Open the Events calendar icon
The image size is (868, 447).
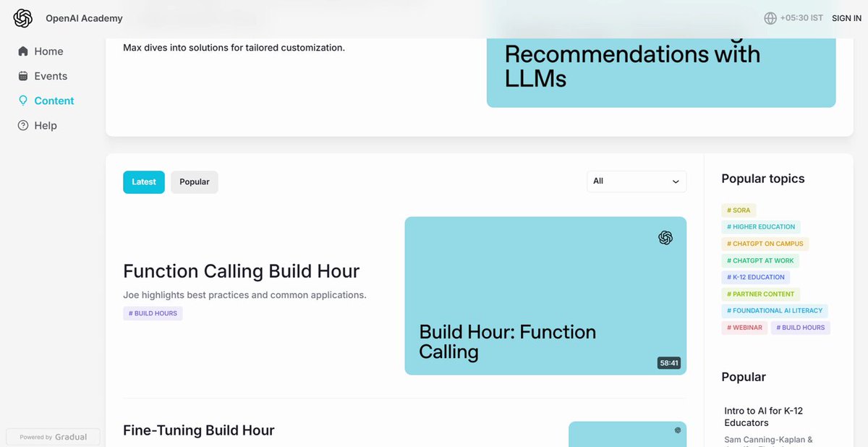pos(23,76)
